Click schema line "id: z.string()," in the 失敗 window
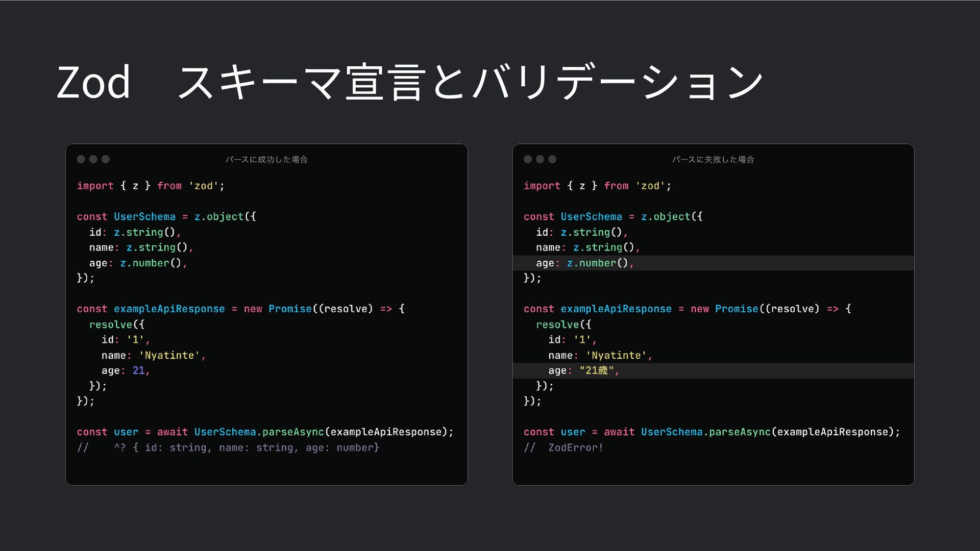Image resolution: width=980 pixels, height=551 pixels. click(581, 232)
